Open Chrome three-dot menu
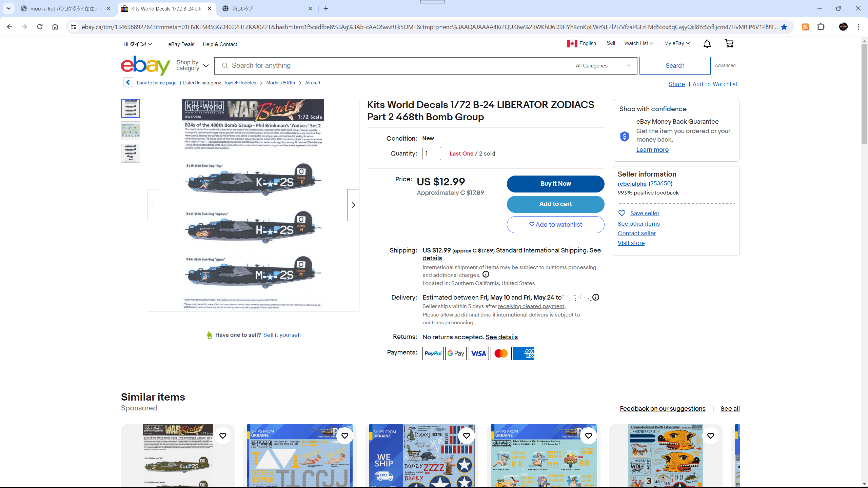868x488 pixels. pyautogui.click(x=859, y=27)
